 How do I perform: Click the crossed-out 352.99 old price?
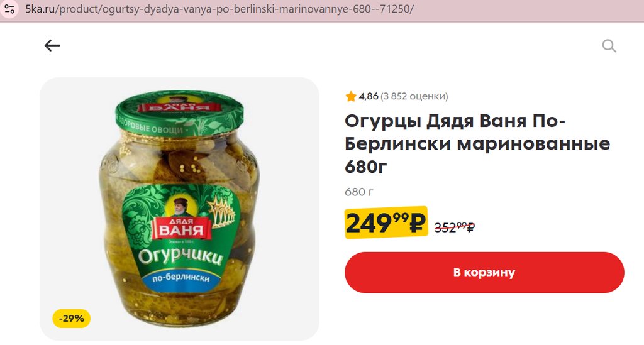coord(455,226)
